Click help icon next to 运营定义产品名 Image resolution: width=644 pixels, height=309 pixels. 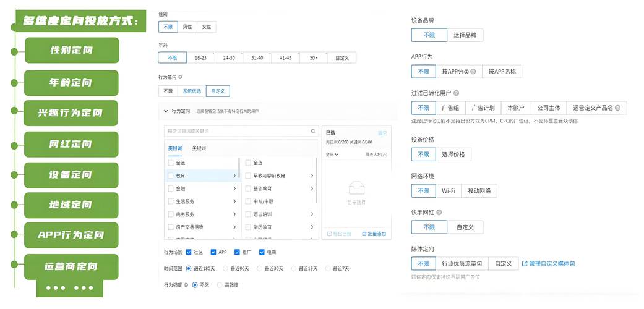coord(617,108)
